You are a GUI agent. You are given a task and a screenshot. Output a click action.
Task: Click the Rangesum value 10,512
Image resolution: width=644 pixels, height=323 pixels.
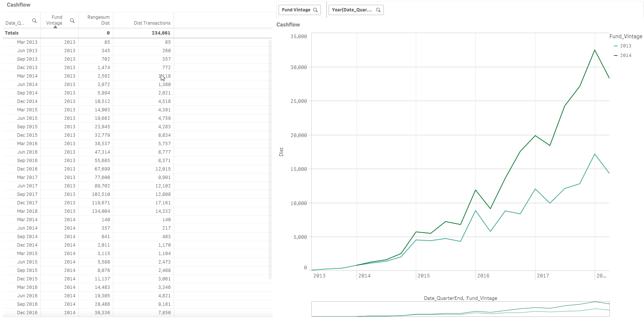102,101
